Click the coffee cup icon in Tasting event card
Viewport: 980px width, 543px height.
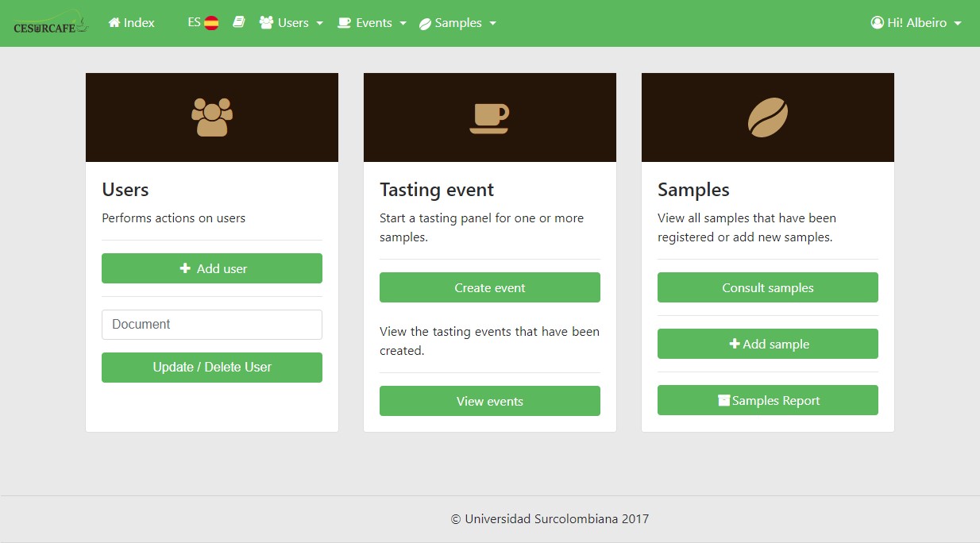(x=489, y=118)
